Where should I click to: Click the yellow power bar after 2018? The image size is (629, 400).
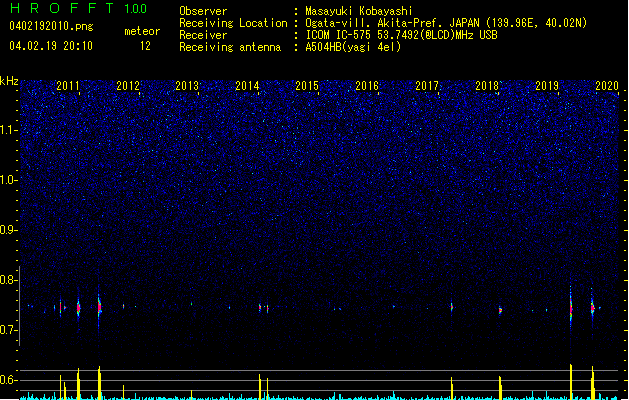[x=500, y=388]
